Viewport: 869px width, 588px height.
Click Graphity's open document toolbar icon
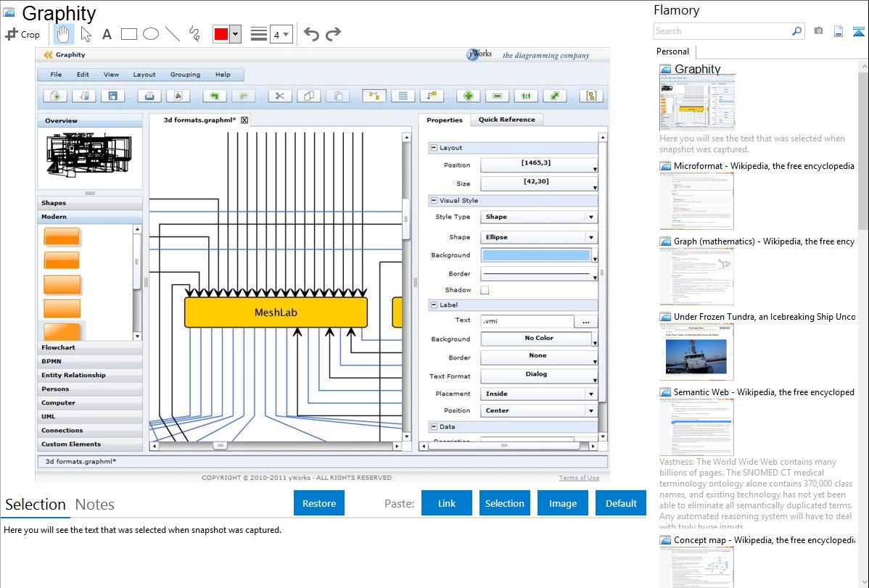(x=84, y=96)
